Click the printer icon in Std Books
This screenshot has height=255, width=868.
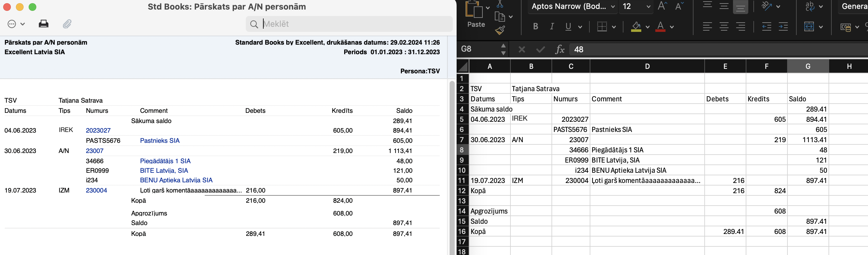(x=44, y=24)
